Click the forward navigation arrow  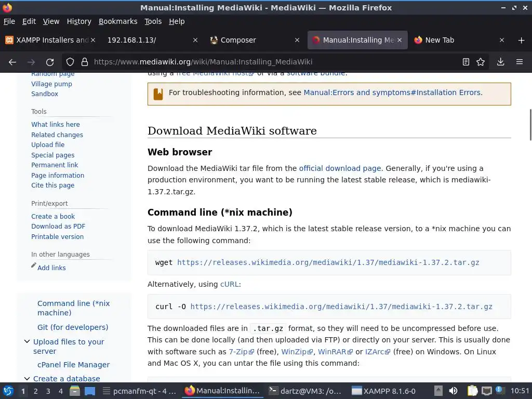31,62
